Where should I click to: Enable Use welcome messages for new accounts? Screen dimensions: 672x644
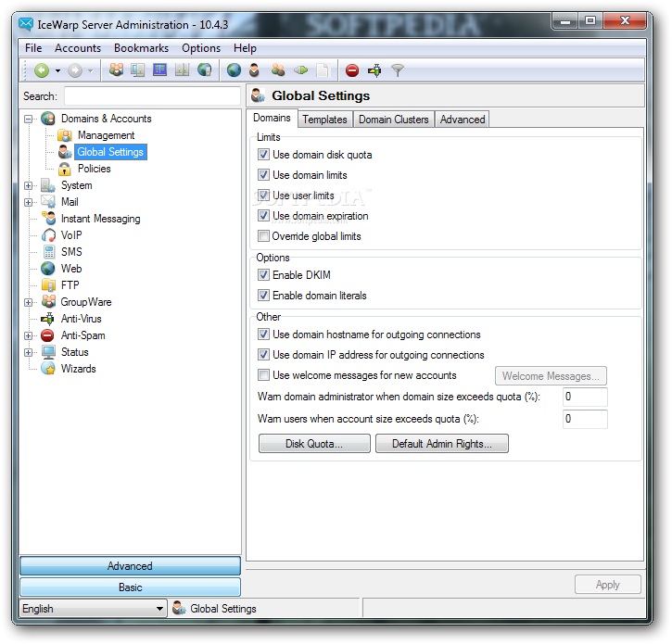[263, 375]
